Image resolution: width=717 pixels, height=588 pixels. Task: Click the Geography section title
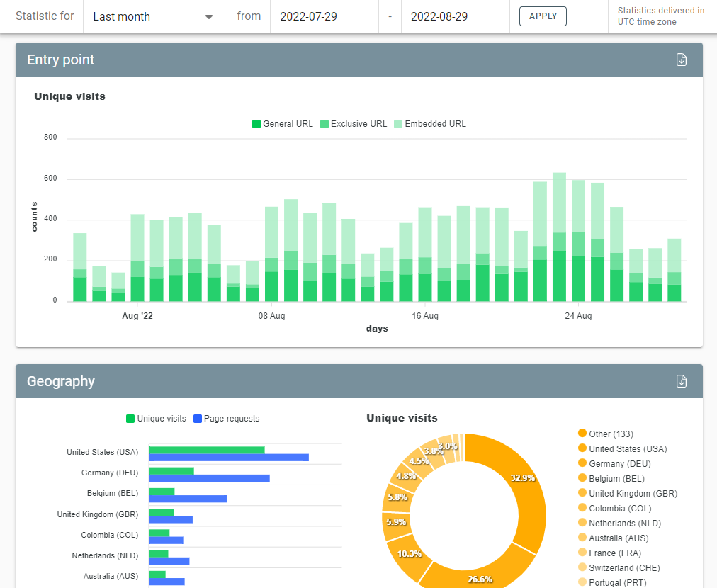click(x=60, y=381)
